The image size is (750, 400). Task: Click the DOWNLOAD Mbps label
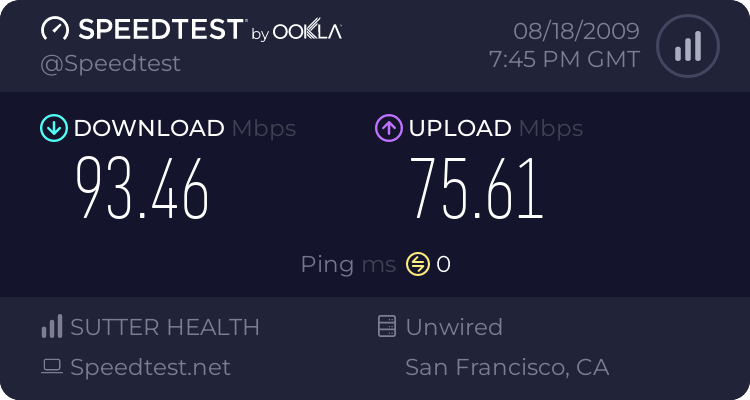(185, 128)
